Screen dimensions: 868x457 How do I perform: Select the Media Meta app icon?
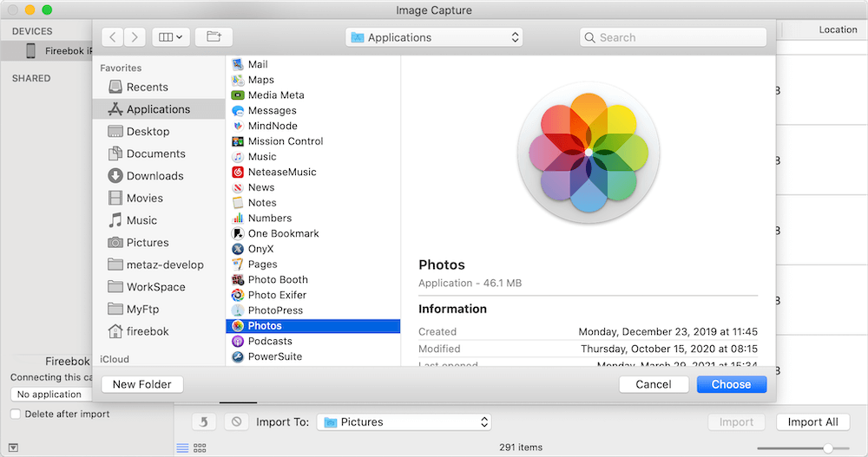[238, 95]
